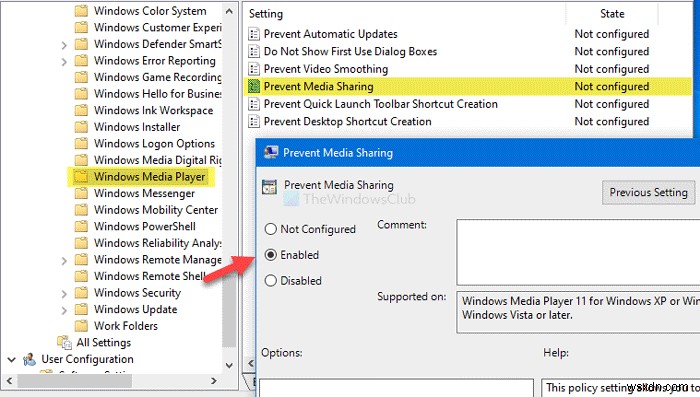This screenshot has width=700, height=397.
Task: Click the Windows Security folder icon
Action: point(81,293)
